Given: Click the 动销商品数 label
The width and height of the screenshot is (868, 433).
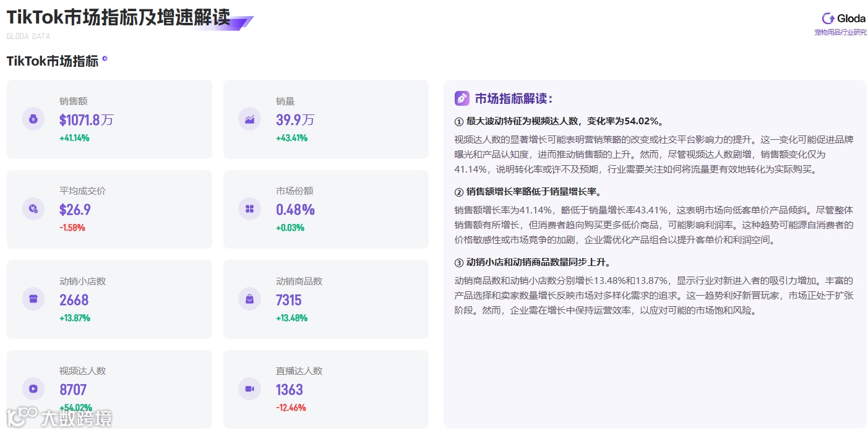Looking at the screenshot, I should pos(299,281).
